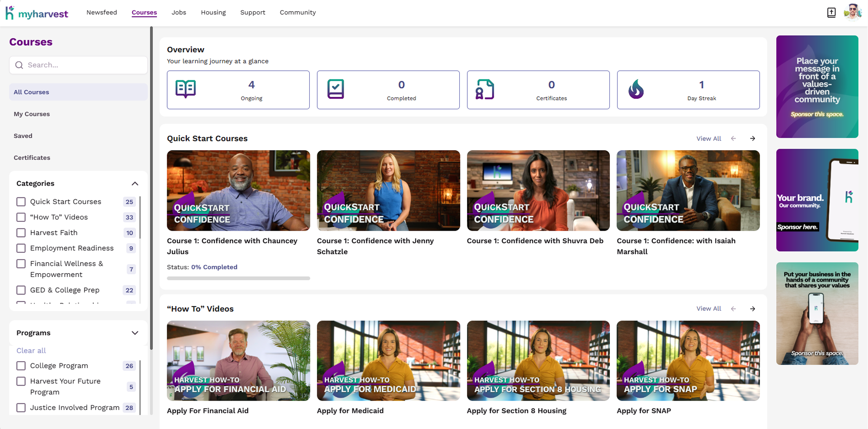Viewport: 868px width, 429px height.
Task: Click the Certificates badge icon
Action: [x=485, y=89]
